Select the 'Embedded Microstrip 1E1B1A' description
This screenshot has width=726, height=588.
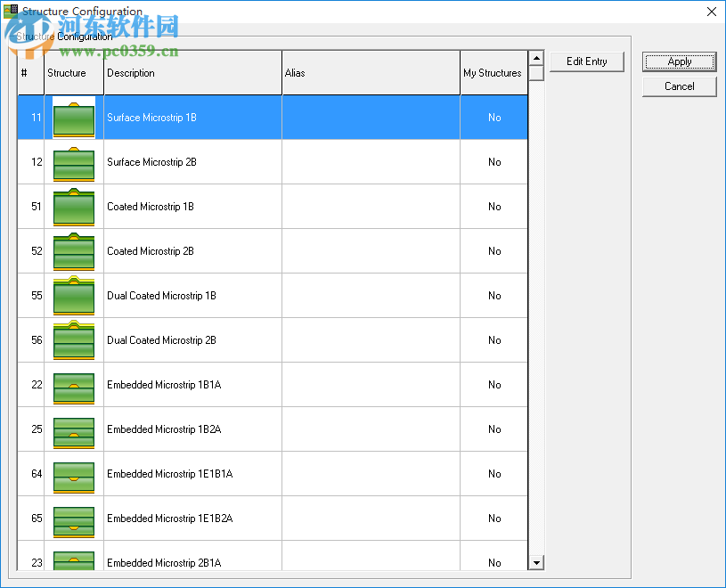click(169, 474)
